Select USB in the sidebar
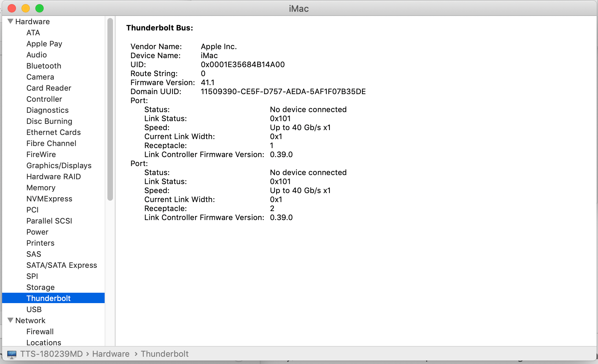Image resolution: width=598 pixels, height=364 pixels. (34, 309)
